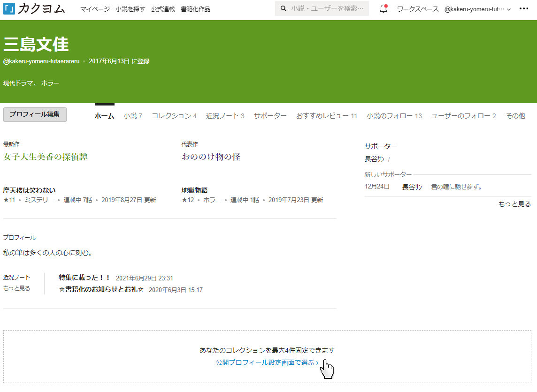This screenshot has width=537, height=392.
Task: Open 公式連載 in the top navigation
Action: (163, 9)
